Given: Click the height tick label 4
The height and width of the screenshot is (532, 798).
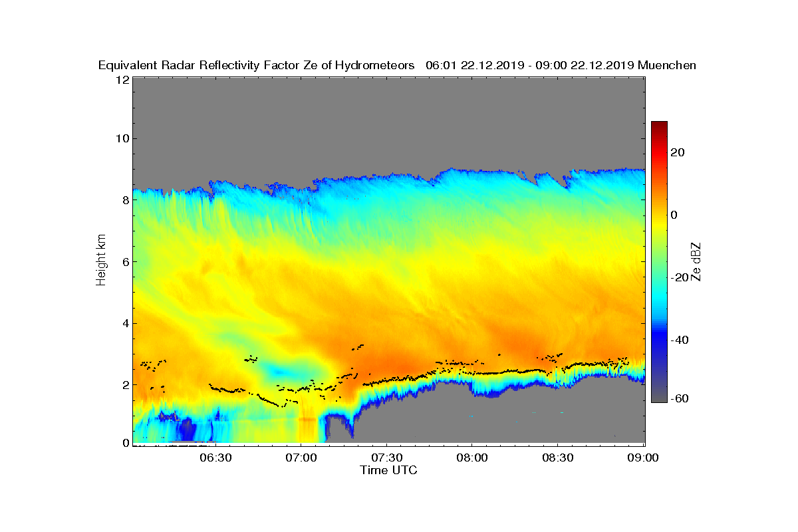Looking at the screenshot, I should pyautogui.click(x=124, y=323).
